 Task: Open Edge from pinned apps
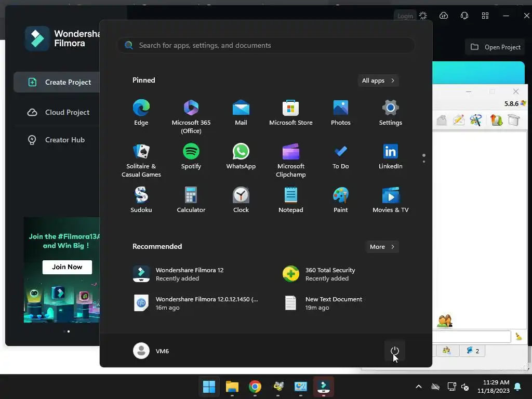tap(141, 113)
